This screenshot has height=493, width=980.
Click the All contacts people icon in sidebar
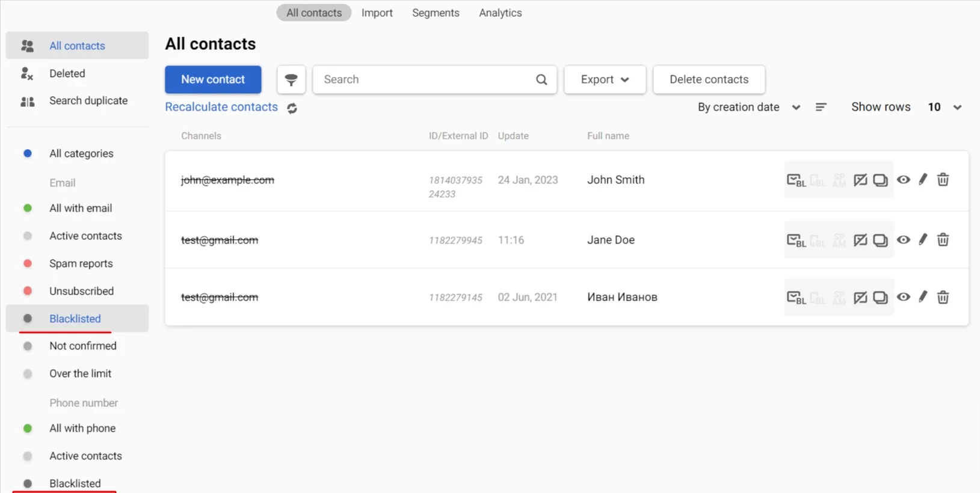(27, 46)
